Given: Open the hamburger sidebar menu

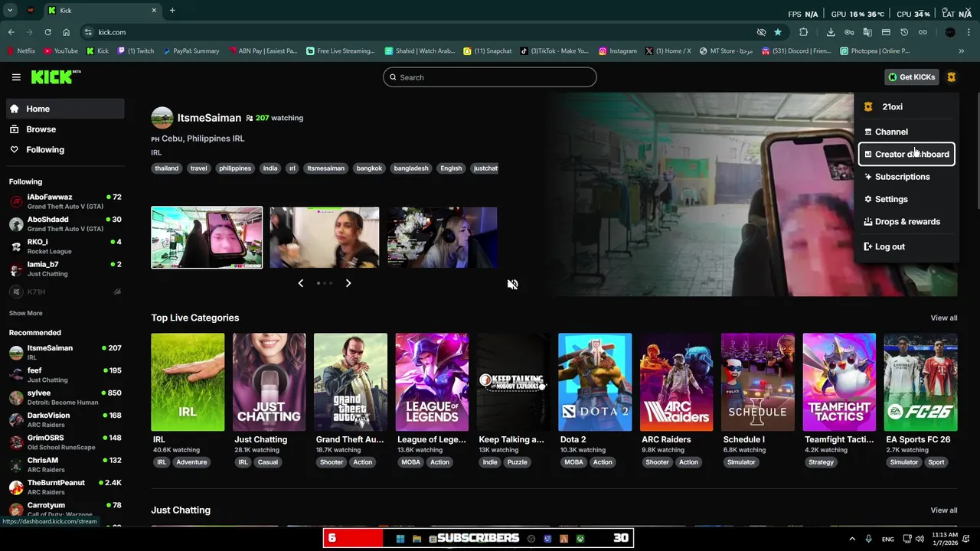Looking at the screenshot, I should [16, 77].
